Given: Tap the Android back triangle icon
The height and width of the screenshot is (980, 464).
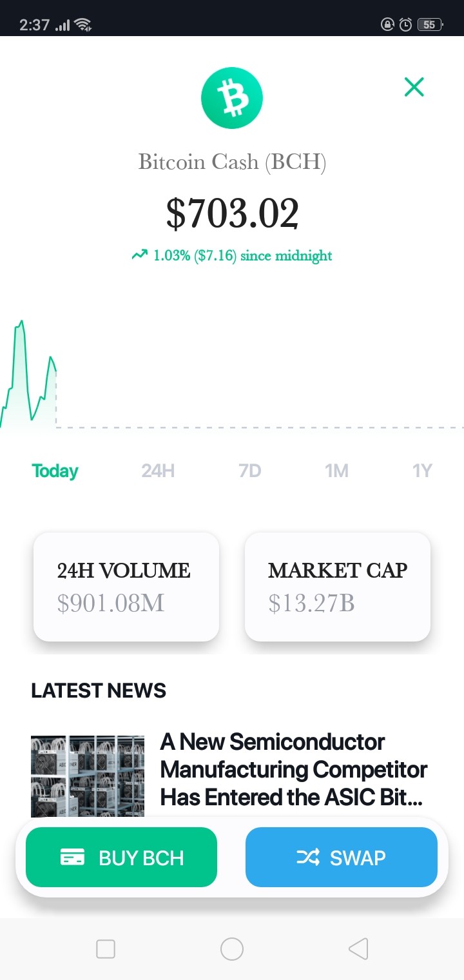Looking at the screenshot, I should click(x=358, y=948).
